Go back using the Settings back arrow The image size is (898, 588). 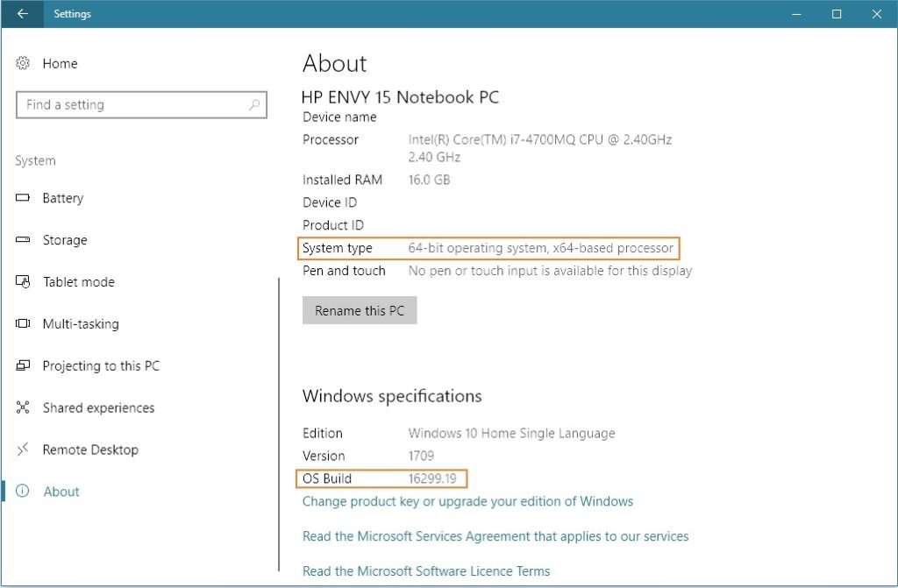coord(22,14)
